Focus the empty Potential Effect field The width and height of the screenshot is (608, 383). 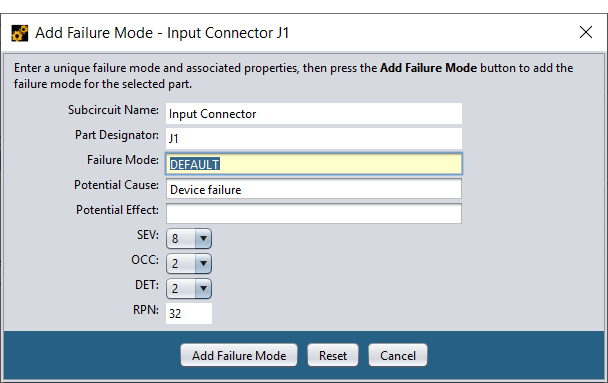pos(314,214)
